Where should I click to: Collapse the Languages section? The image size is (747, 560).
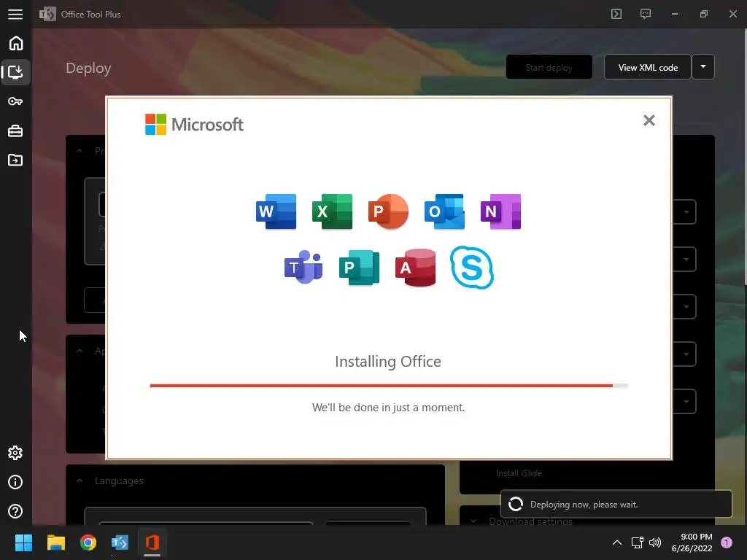pos(80,481)
